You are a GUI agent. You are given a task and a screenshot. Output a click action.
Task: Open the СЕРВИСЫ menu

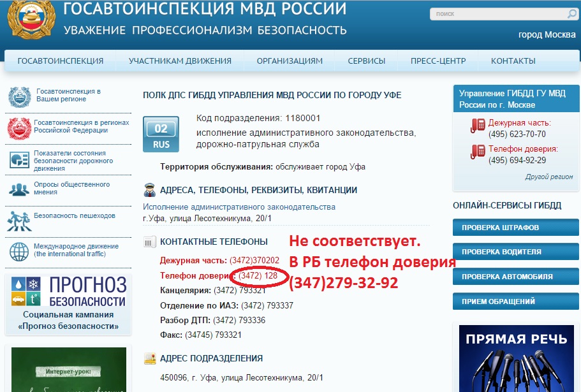[367, 61]
